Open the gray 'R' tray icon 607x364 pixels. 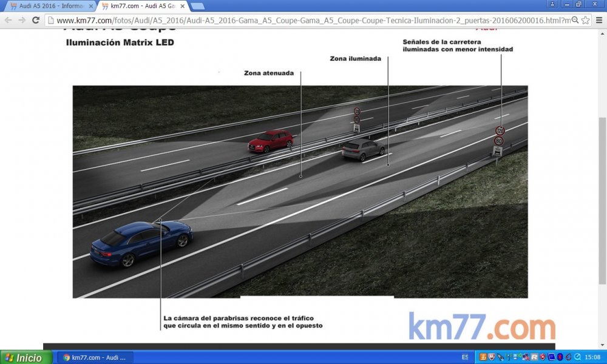tap(534, 357)
